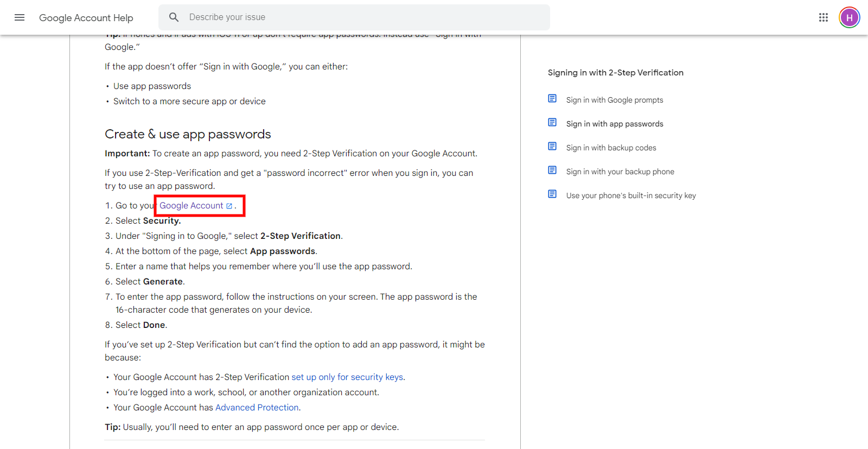Image resolution: width=868 pixels, height=449 pixels.
Task: Open the Google Account link in step one
Action: tap(191, 206)
